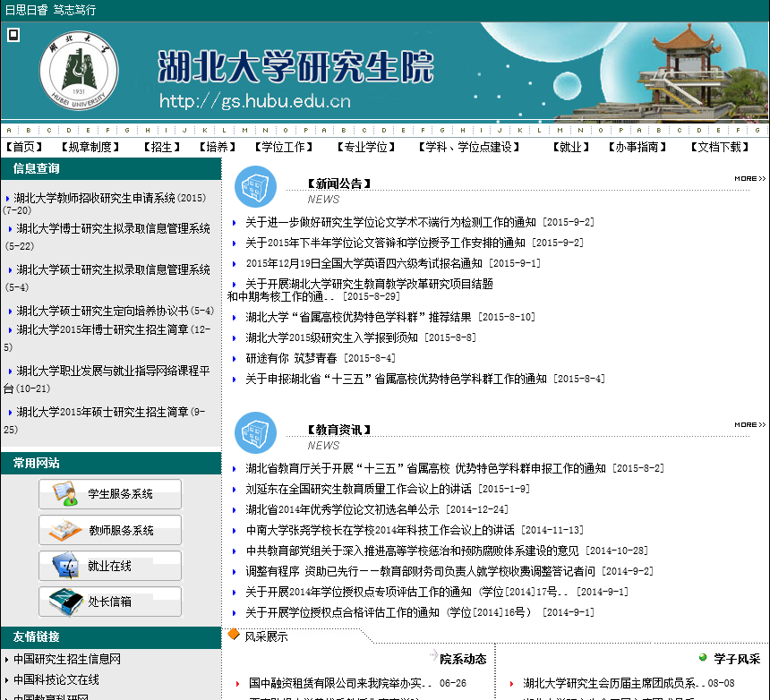The width and height of the screenshot is (770, 700).
Task: Click the 湖北大学研究生院 banner title
Action: [295, 67]
